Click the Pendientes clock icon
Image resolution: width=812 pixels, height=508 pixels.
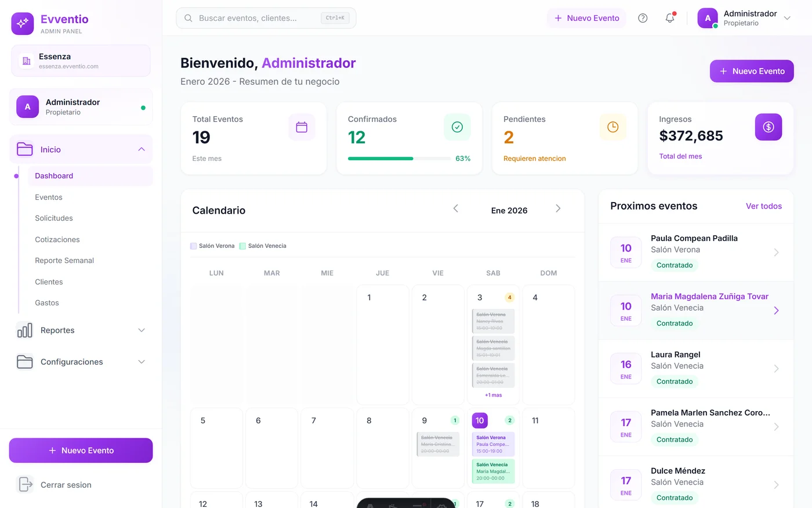(612, 127)
